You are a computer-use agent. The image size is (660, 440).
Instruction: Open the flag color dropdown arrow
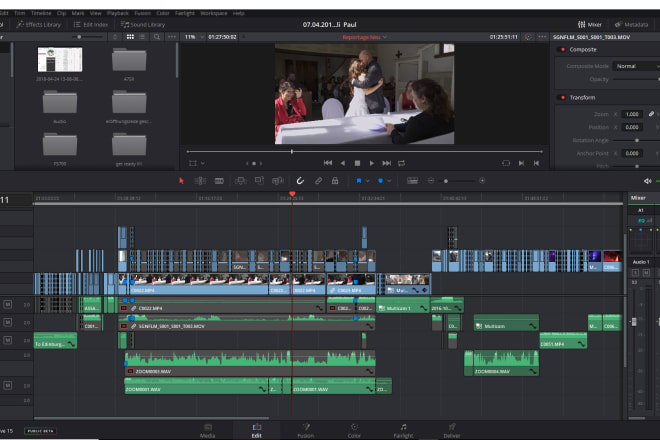pos(367,181)
